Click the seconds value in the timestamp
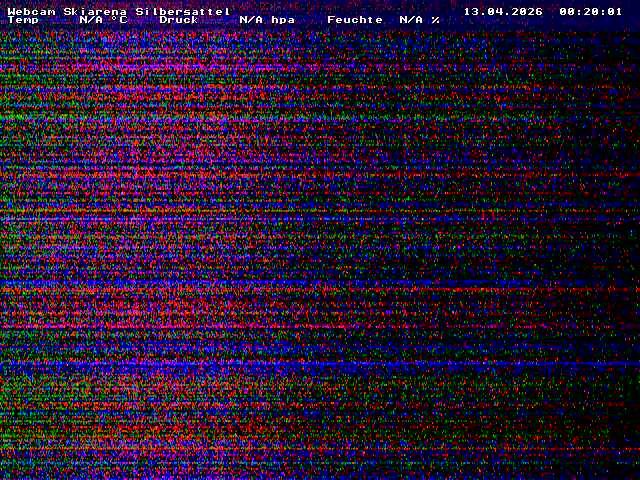The height and width of the screenshot is (480, 640). pyautogui.click(x=615, y=11)
